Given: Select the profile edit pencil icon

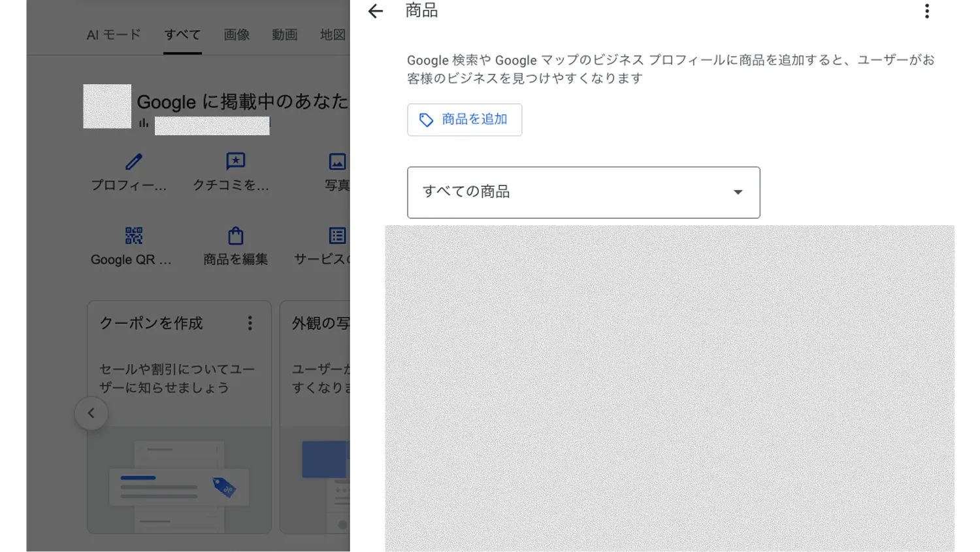Looking at the screenshot, I should (134, 161).
